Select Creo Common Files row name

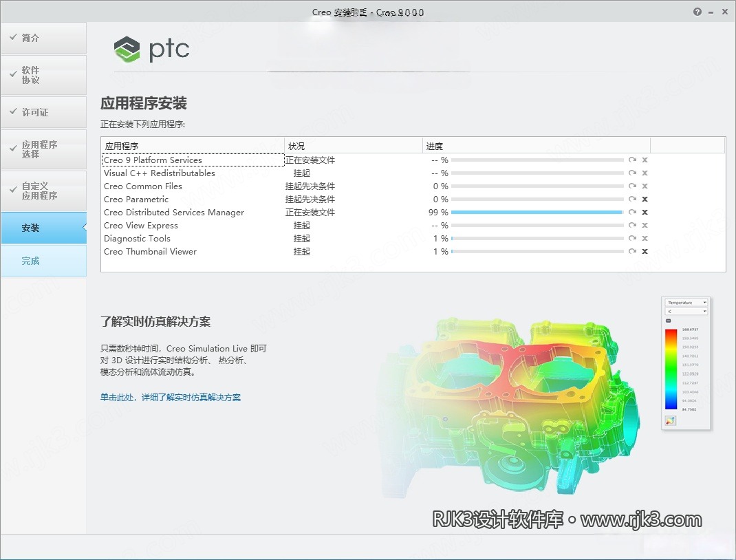click(x=142, y=186)
